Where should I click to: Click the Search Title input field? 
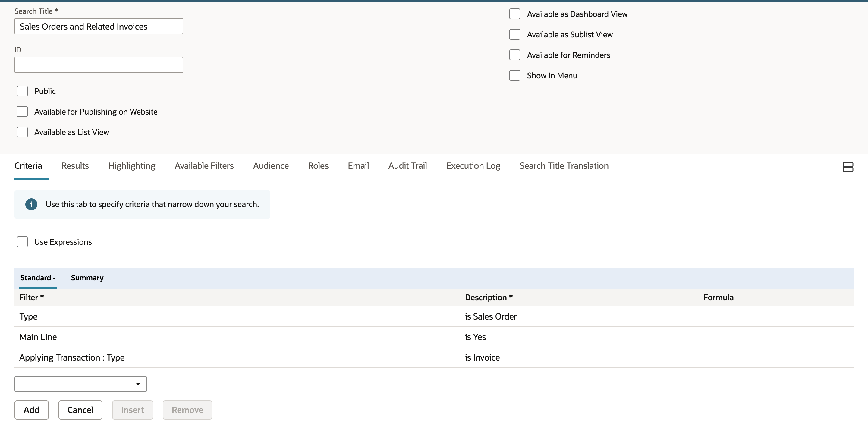(99, 26)
